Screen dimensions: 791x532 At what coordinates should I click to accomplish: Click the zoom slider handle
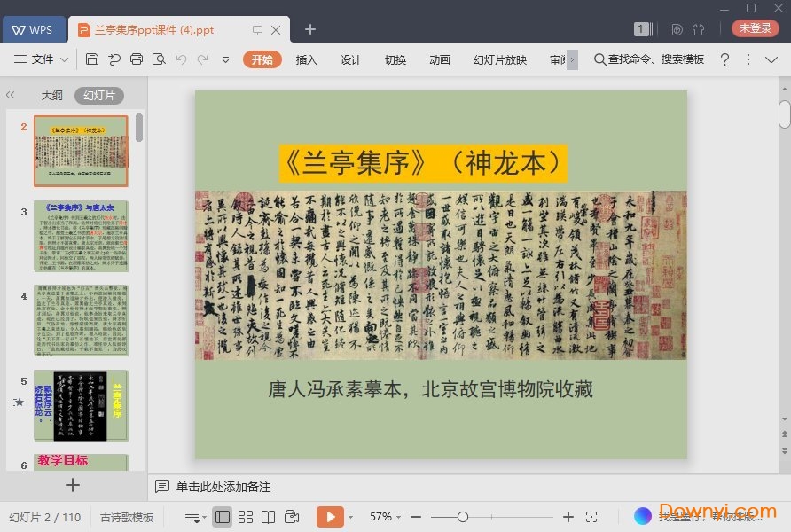pyautogui.click(x=462, y=517)
